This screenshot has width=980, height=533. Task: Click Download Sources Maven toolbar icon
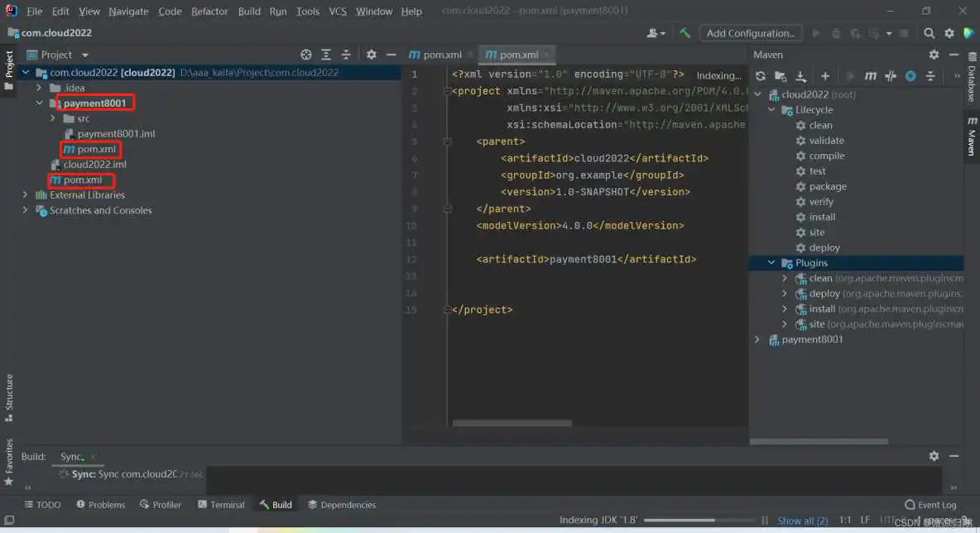click(x=800, y=76)
